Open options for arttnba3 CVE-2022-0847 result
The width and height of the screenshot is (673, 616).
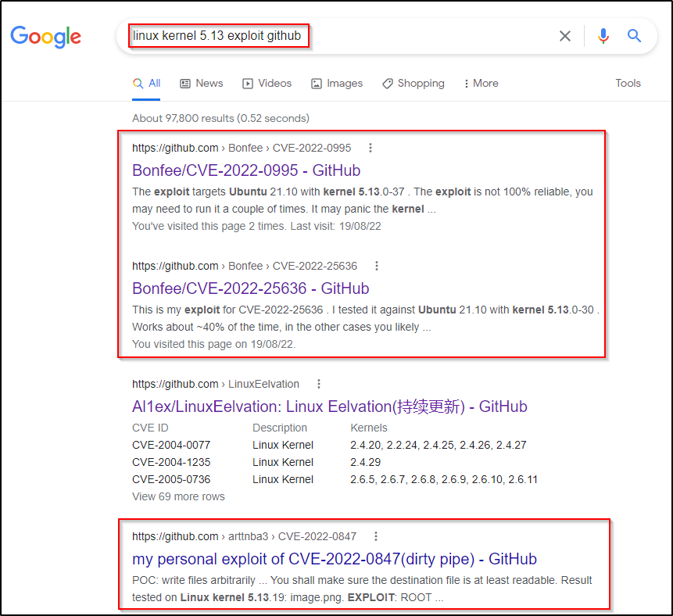pyautogui.click(x=376, y=536)
